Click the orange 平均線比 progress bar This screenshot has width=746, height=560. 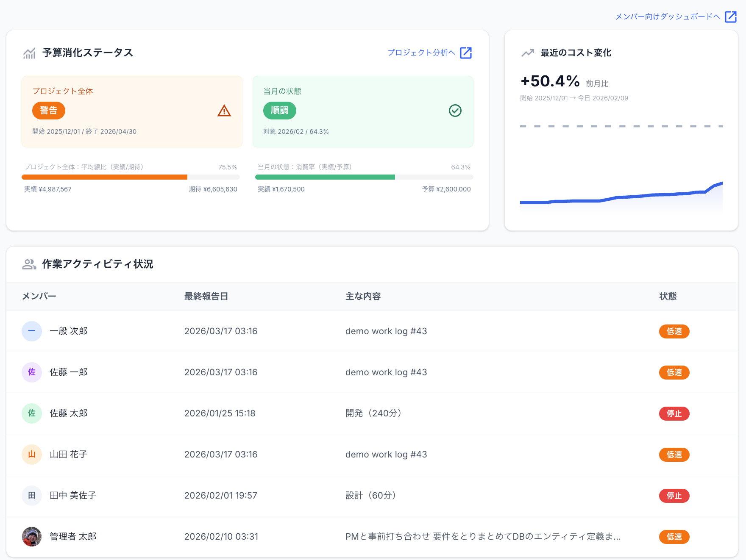tap(104, 177)
